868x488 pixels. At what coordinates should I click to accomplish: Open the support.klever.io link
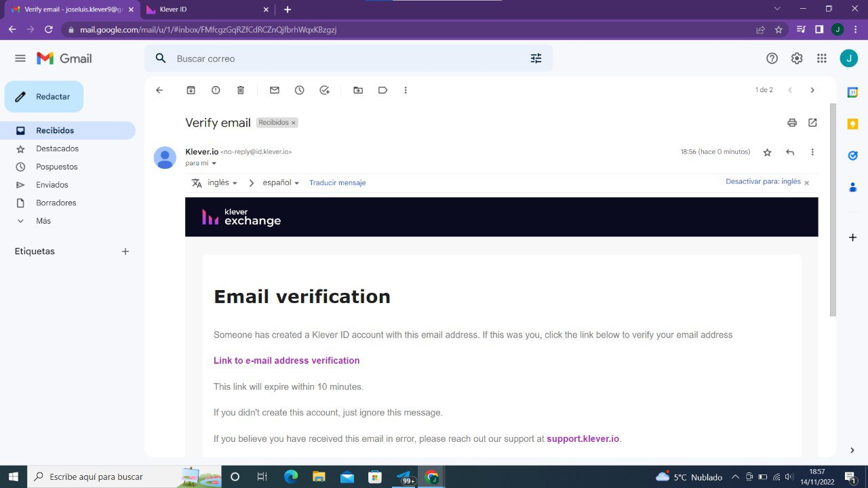pos(583,439)
